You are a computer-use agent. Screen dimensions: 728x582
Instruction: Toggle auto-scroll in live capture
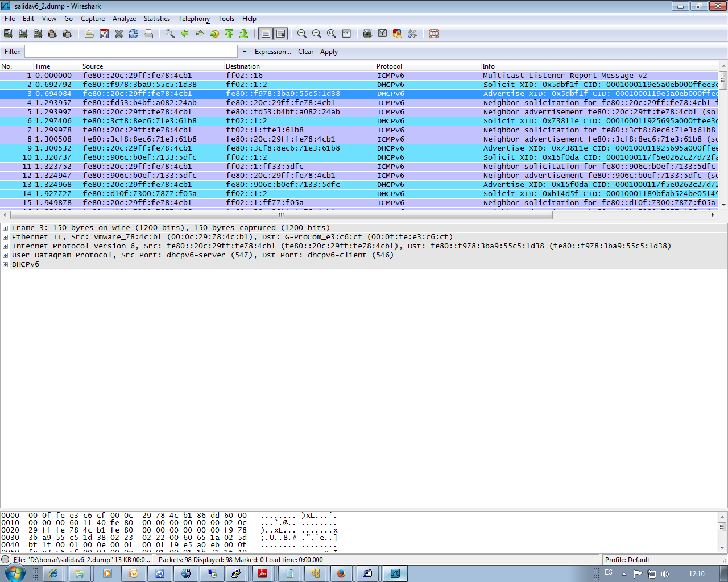(280, 34)
